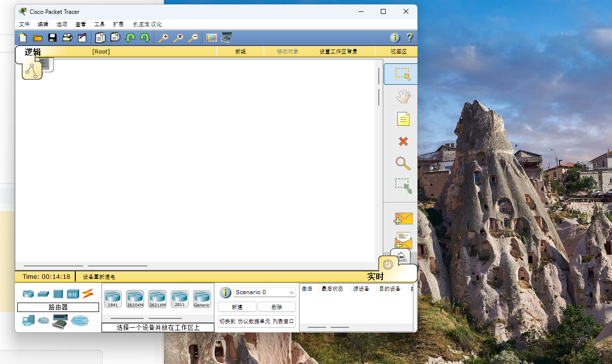
Task: Show network information via i icon
Action: tap(395, 38)
